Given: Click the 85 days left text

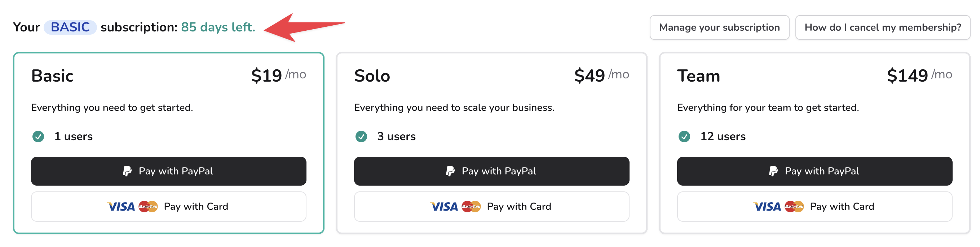Looking at the screenshot, I should (218, 27).
